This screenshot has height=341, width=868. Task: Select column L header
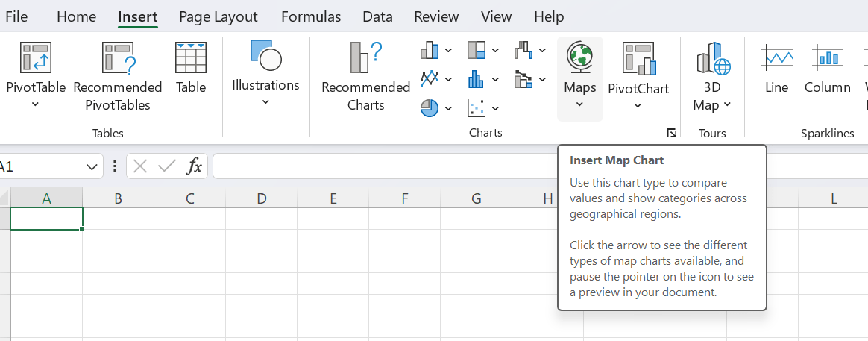pyautogui.click(x=834, y=198)
